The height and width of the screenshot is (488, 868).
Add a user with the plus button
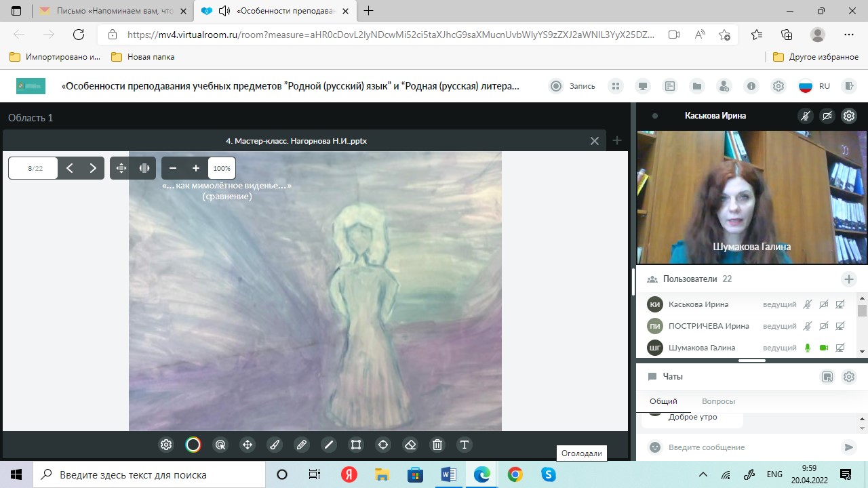click(848, 279)
